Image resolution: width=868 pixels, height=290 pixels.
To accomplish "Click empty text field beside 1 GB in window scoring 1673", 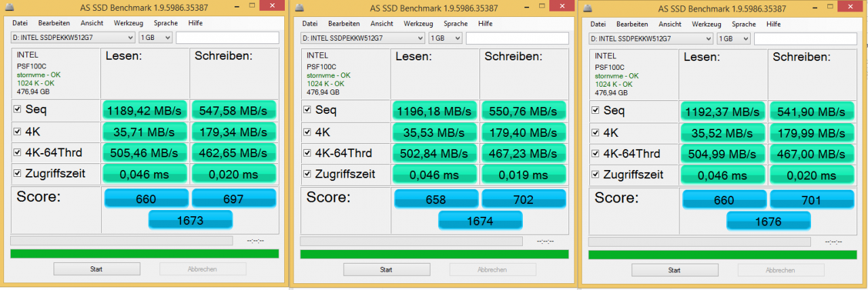I will [227, 38].
